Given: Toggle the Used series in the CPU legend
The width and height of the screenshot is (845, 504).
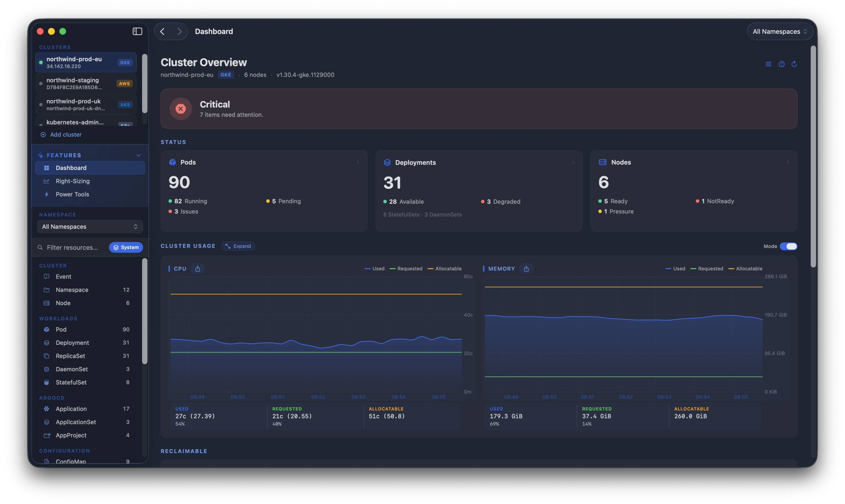Looking at the screenshot, I should pos(374,269).
